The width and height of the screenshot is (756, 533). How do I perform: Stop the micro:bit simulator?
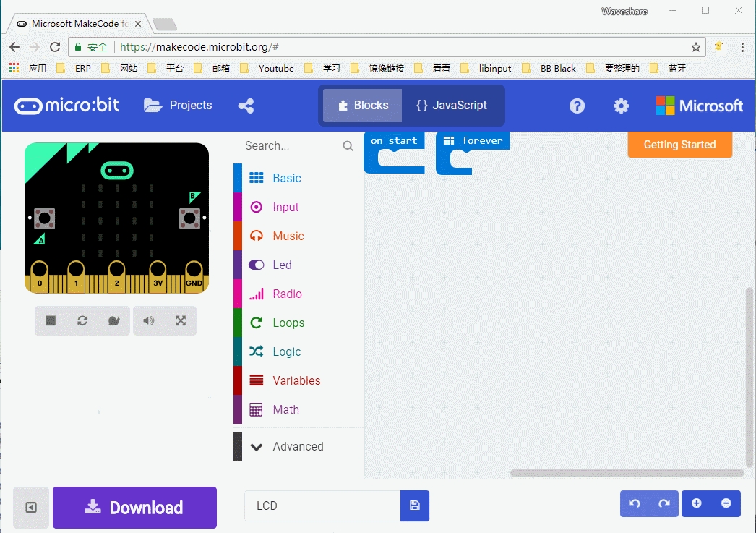[51, 321]
